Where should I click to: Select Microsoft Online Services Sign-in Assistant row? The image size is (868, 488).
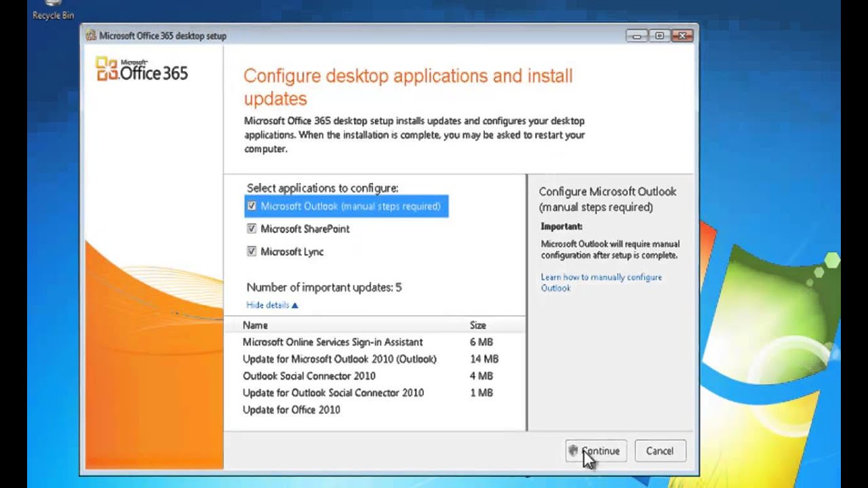coord(374,342)
